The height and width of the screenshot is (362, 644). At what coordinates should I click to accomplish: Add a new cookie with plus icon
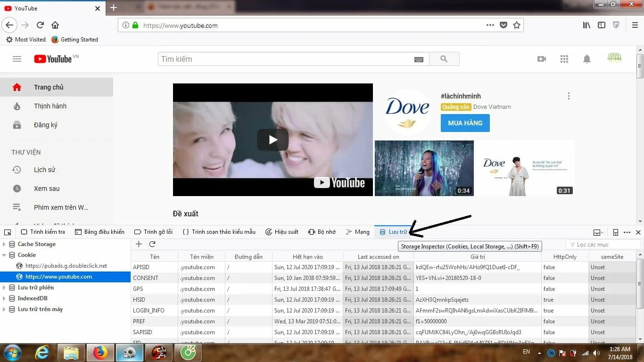[x=139, y=244]
